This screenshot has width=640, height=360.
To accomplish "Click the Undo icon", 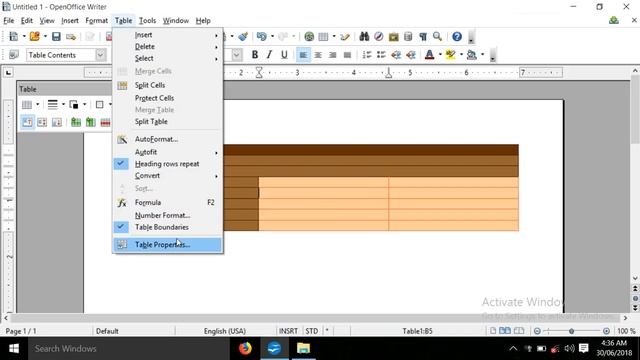I will 262,37.
